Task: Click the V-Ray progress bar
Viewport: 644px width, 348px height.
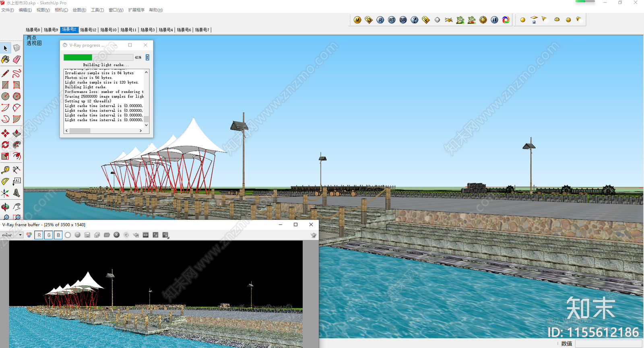Action: coord(98,58)
